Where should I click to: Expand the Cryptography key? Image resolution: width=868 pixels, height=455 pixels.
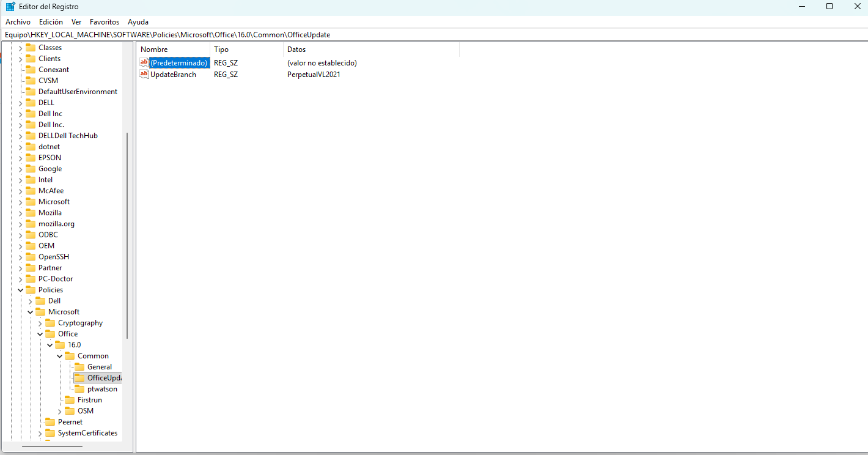(x=40, y=323)
